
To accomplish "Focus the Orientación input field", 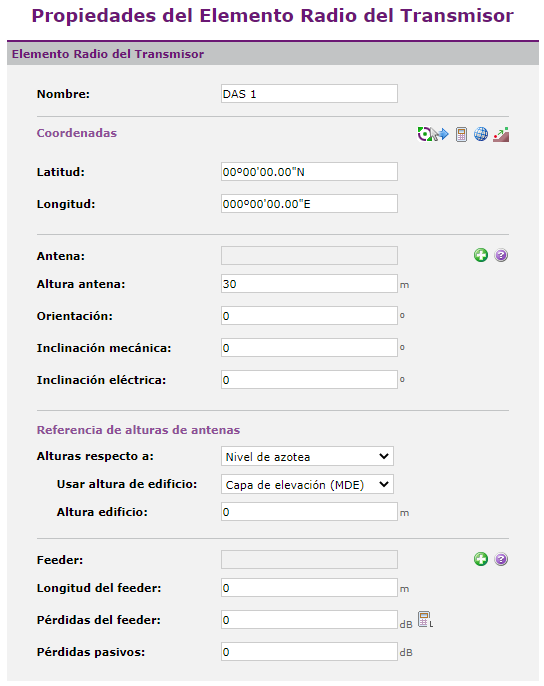I will [x=309, y=315].
